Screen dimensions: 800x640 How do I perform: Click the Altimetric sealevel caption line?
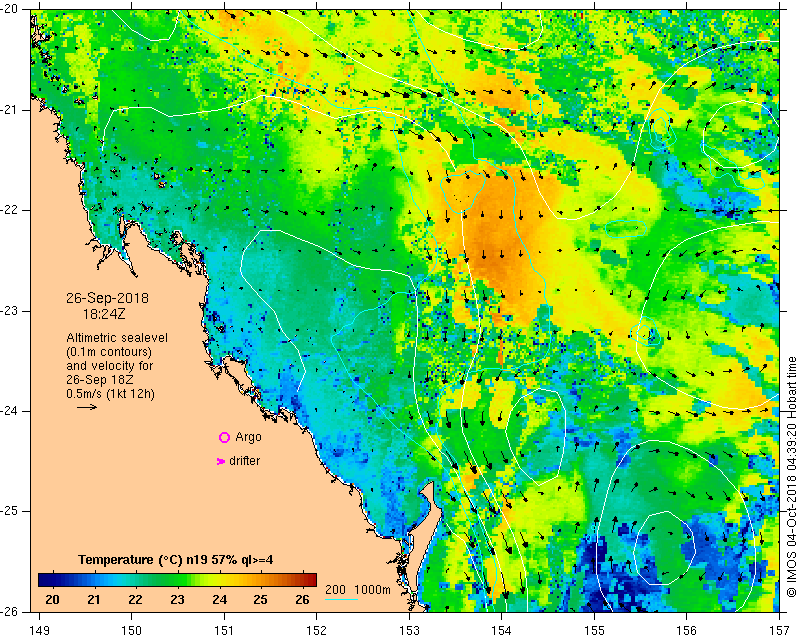pyautogui.click(x=117, y=338)
